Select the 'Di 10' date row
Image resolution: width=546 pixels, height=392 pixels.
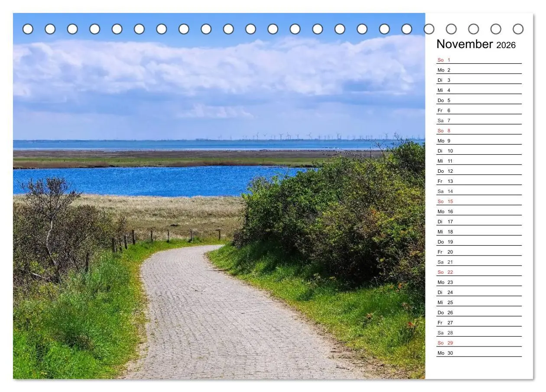tap(479, 151)
